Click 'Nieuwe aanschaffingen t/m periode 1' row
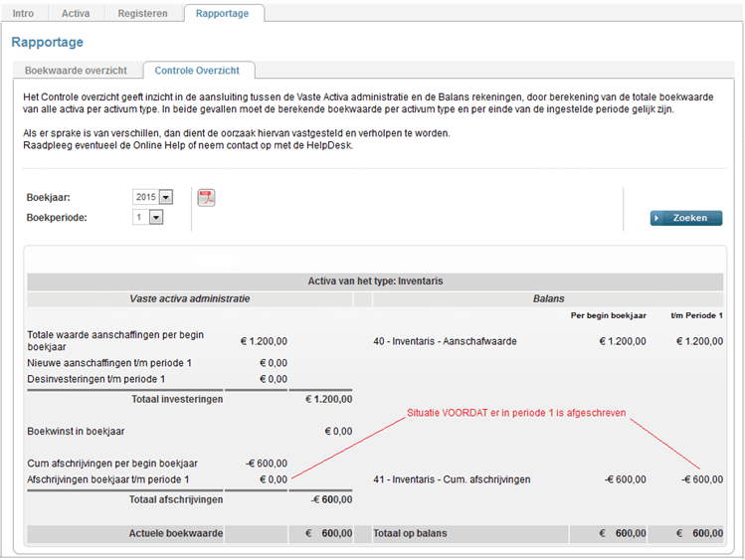The image size is (745, 560). (157, 363)
